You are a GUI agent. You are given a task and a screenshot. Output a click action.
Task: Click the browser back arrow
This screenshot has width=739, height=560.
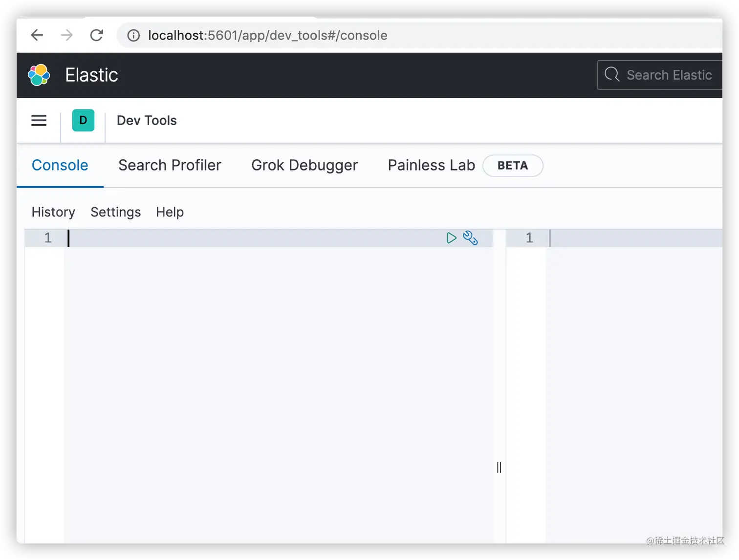(x=37, y=35)
